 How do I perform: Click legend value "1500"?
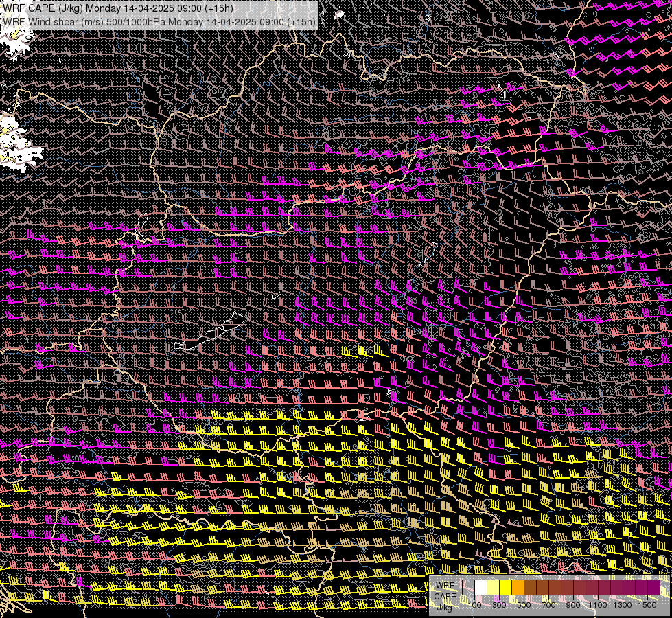647,605
